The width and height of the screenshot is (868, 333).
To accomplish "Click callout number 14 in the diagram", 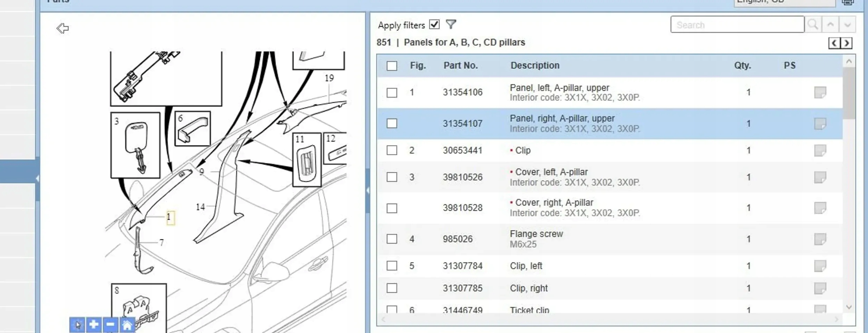I will pyautogui.click(x=200, y=207).
